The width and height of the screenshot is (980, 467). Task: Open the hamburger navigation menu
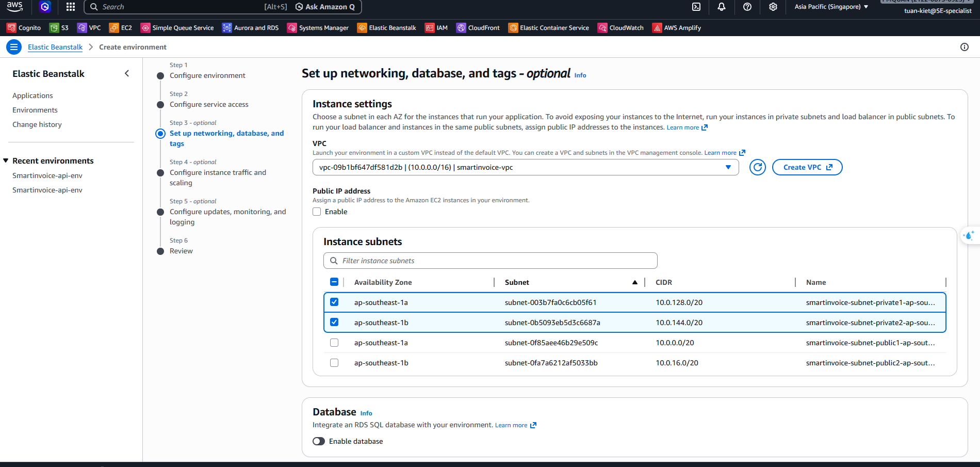(14, 47)
